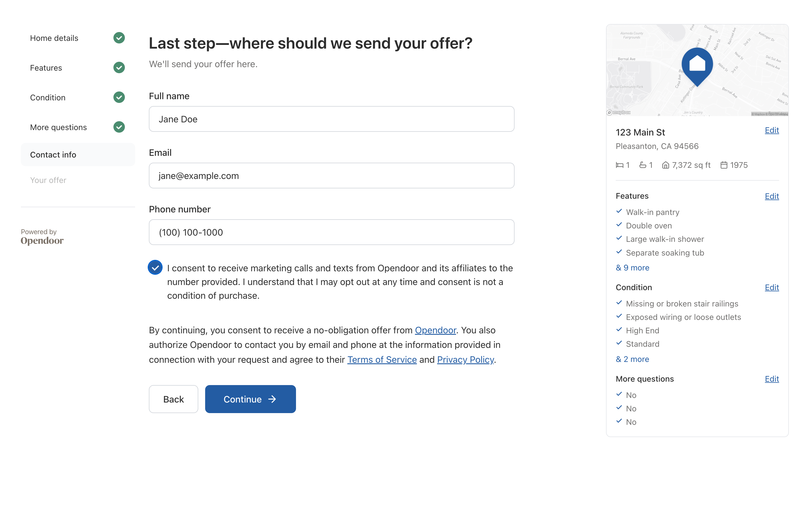Click the completed checkmark next to Features step
This screenshot has height=506, width=812.
[x=119, y=67]
